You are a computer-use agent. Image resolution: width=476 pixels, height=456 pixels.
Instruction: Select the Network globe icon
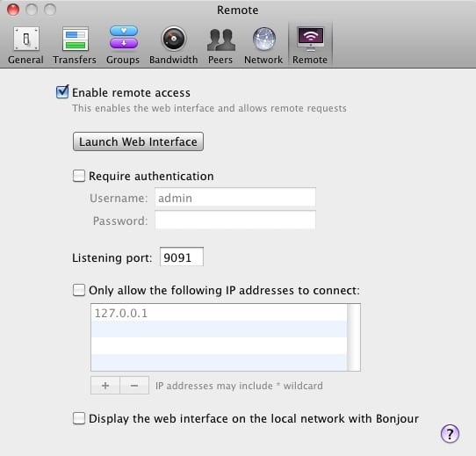(263, 40)
